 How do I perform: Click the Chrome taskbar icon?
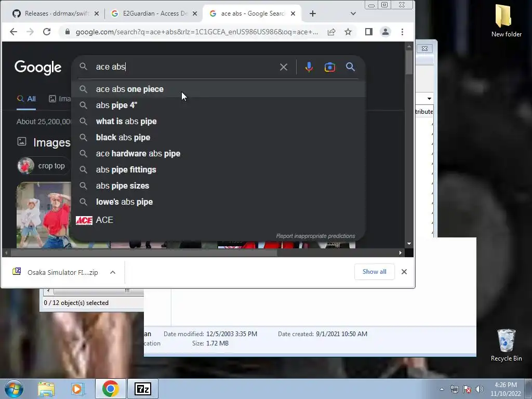(110, 389)
